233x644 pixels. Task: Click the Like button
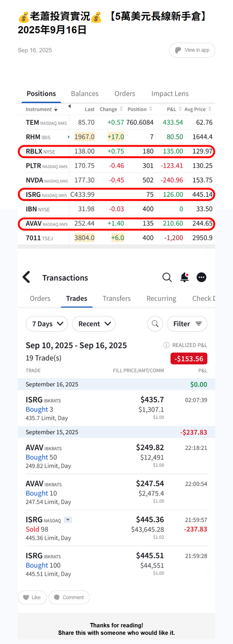pos(32,597)
